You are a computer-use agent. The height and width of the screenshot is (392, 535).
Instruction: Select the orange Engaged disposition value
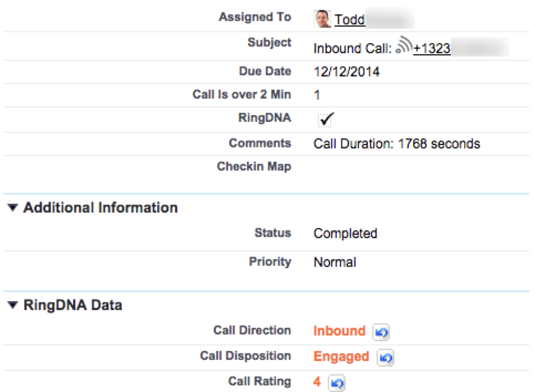pyautogui.click(x=341, y=357)
